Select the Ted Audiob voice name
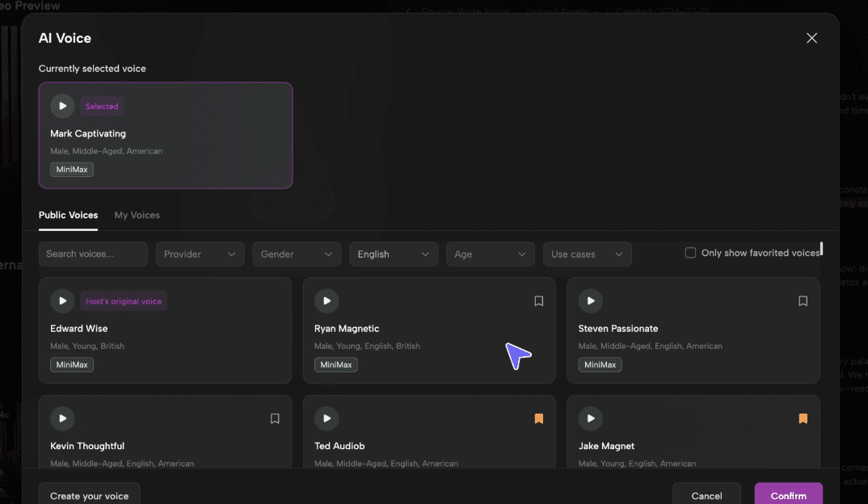The height and width of the screenshot is (504, 868). (339, 446)
